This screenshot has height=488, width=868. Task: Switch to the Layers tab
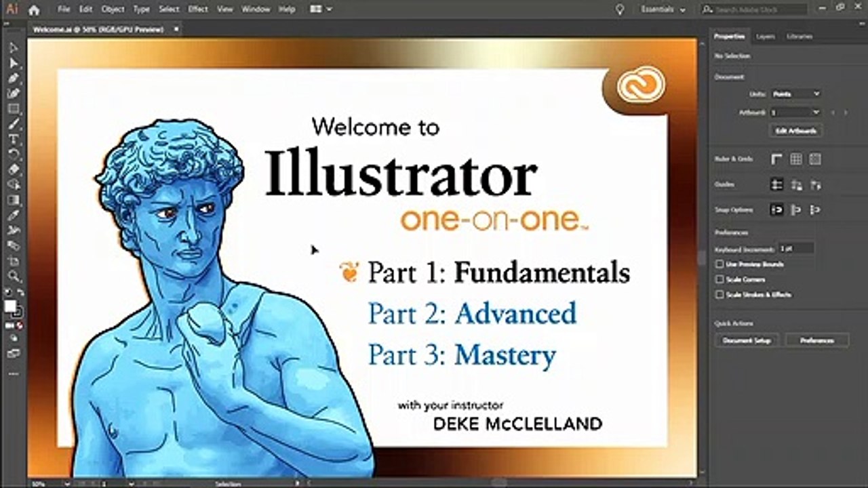click(x=766, y=36)
